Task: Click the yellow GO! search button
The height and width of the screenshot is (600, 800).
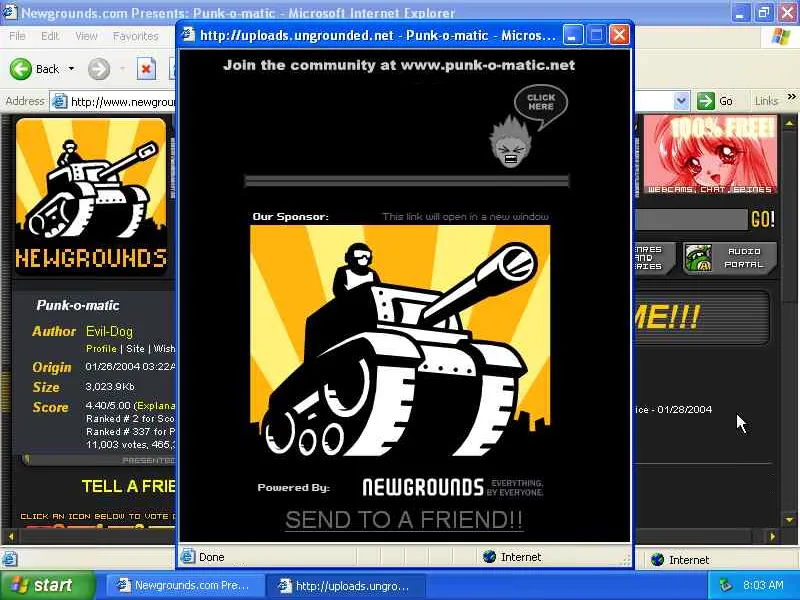Action: pyautogui.click(x=763, y=219)
